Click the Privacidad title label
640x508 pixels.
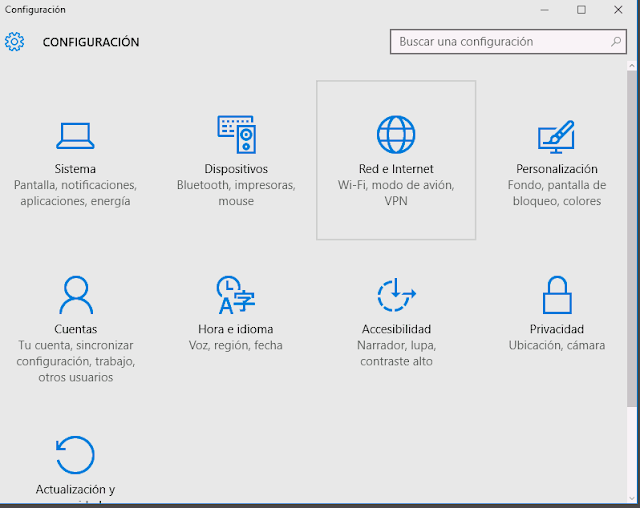pyautogui.click(x=557, y=329)
